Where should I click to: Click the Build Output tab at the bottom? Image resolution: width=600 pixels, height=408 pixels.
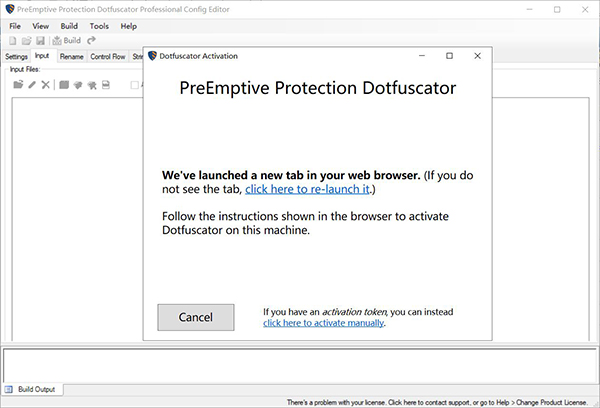(32, 390)
